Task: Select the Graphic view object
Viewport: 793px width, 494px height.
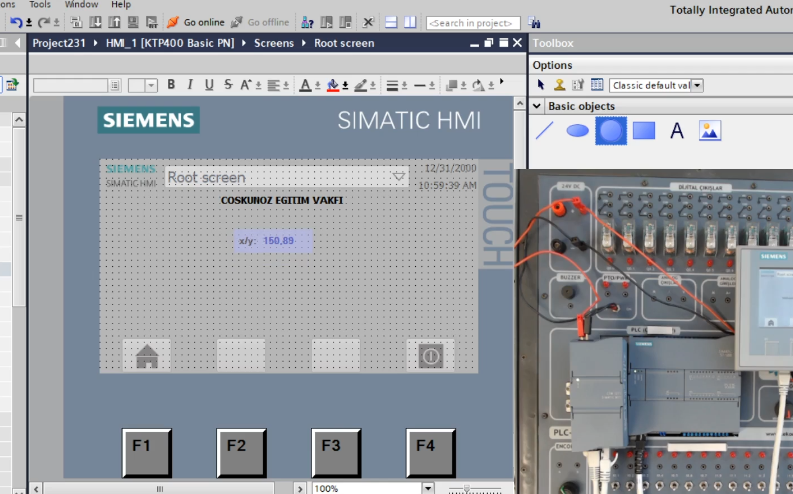Action: 710,130
